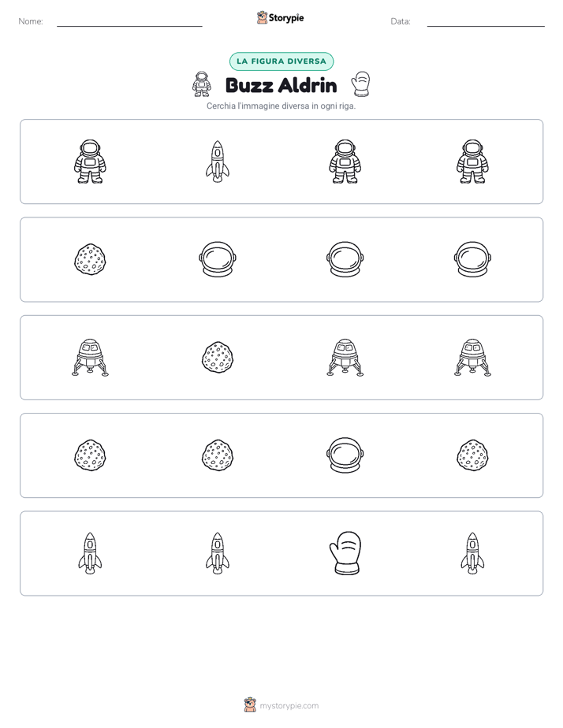Click the last lunar lander in row three
The width and height of the screenshot is (563, 728).
pyautogui.click(x=472, y=358)
